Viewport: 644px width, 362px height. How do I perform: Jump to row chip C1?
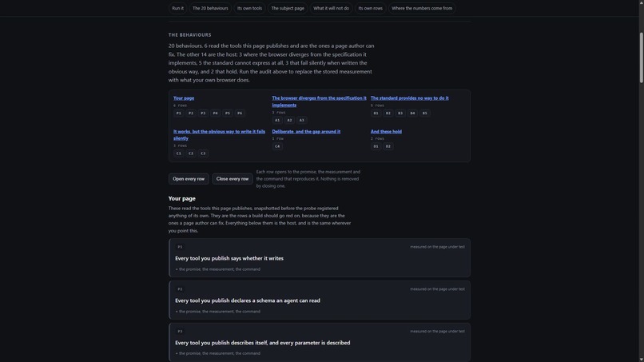pos(179,153)
